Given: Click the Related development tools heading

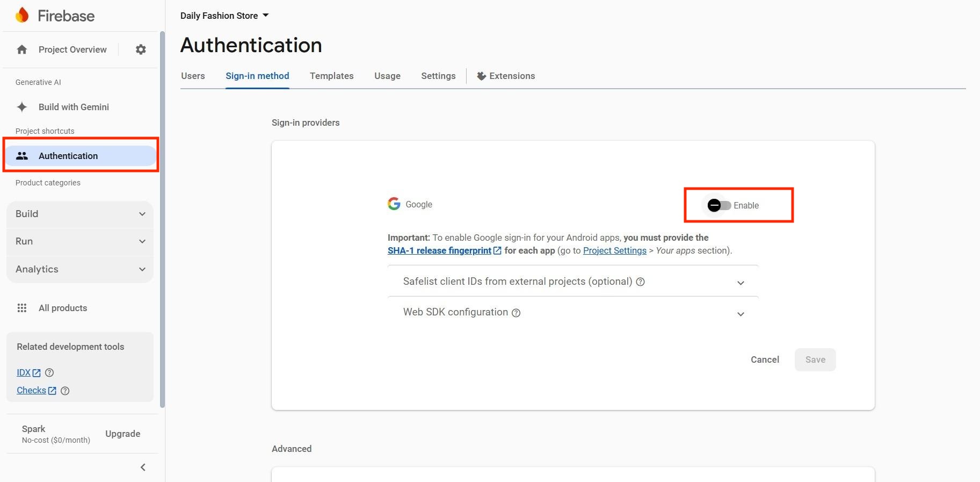Looking at the screenshot, I should pos(70,347).
